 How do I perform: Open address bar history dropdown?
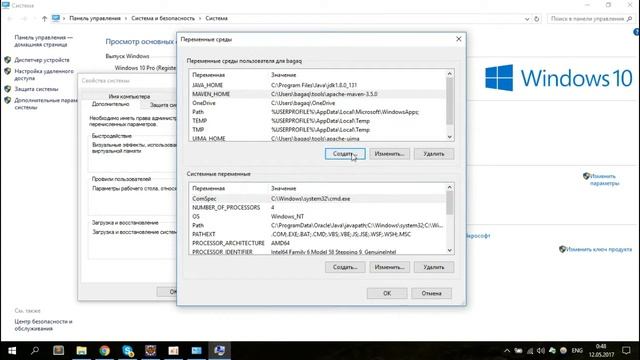[x=527, y=19]
